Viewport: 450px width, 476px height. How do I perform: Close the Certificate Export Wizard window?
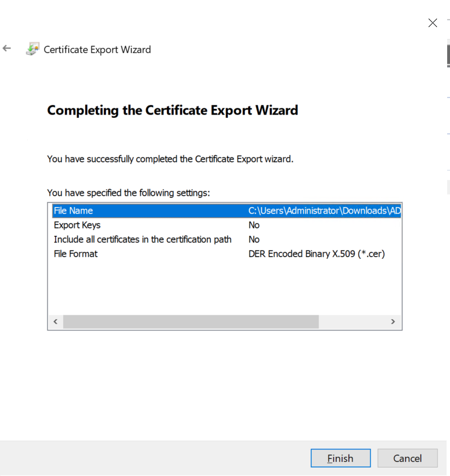(x=433, y=23)
